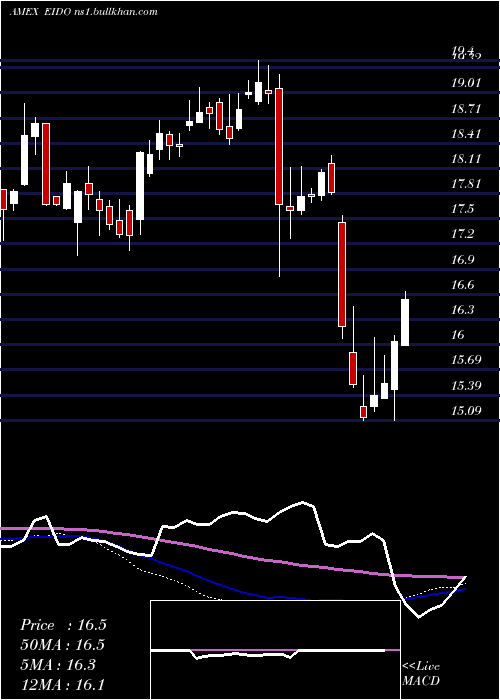Click the Price : 16.5 readout
This screenshot has height=700, width=500.
[63, 625]
